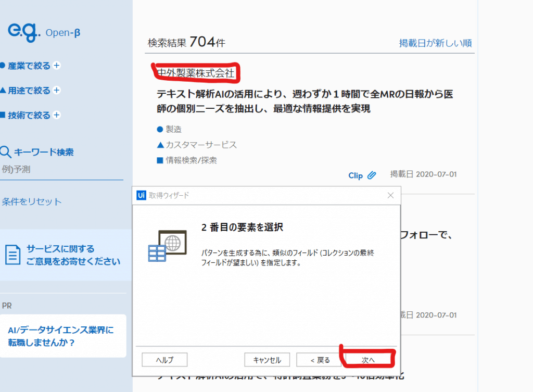
Task: Go back with < 戻る button
Action: 319,360
